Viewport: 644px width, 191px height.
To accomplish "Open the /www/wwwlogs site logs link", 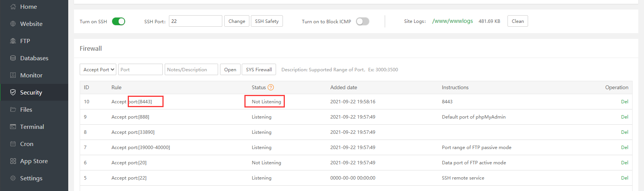I will pos(452,21).
